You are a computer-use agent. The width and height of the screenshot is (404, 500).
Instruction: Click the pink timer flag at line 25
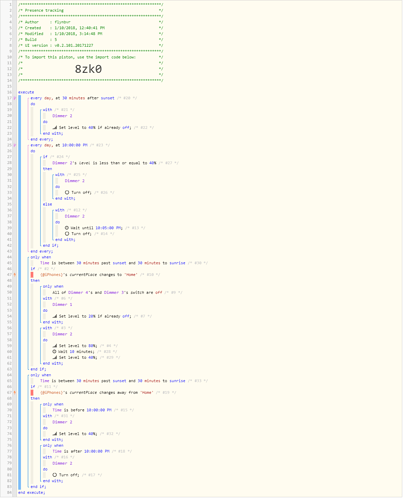click(14, 145)
